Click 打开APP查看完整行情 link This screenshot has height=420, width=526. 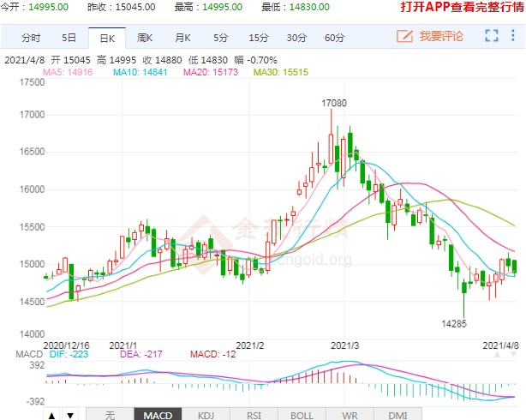[x=462, y=7]
